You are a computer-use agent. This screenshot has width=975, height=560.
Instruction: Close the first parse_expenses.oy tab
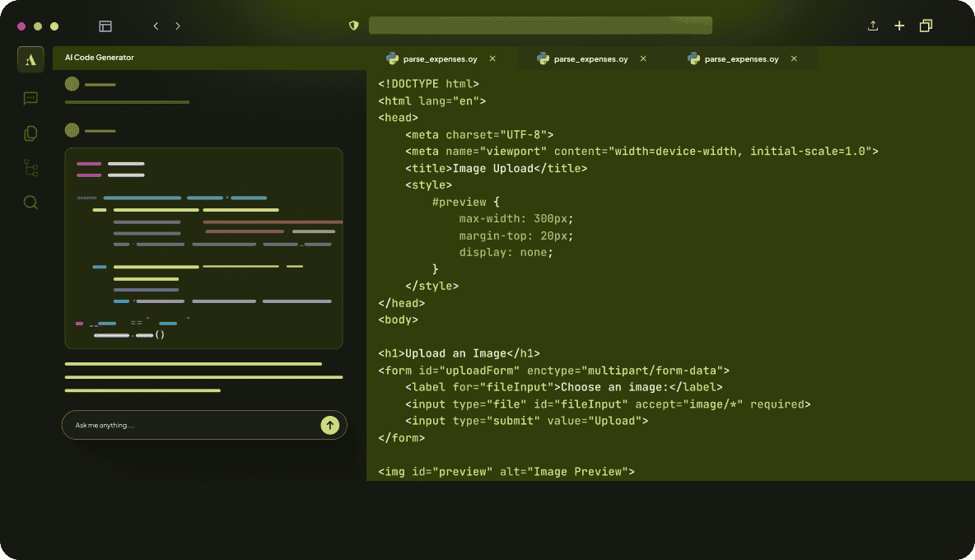tap(492, 59)
